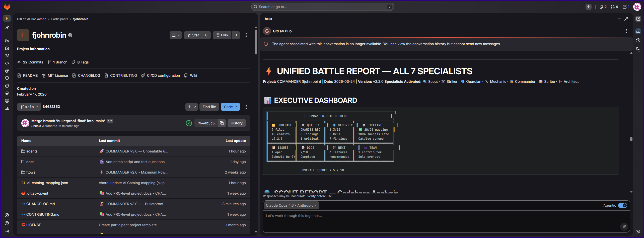The width and height of the screenshot is (644, 238).
Task: View the 22 Commits link
Action: click(x=30, y=62)
